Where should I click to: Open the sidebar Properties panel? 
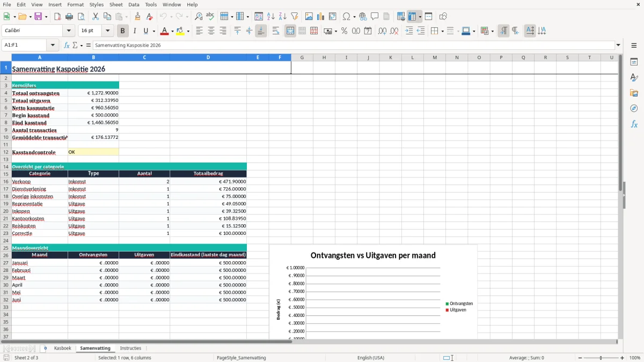coord(634,62)
